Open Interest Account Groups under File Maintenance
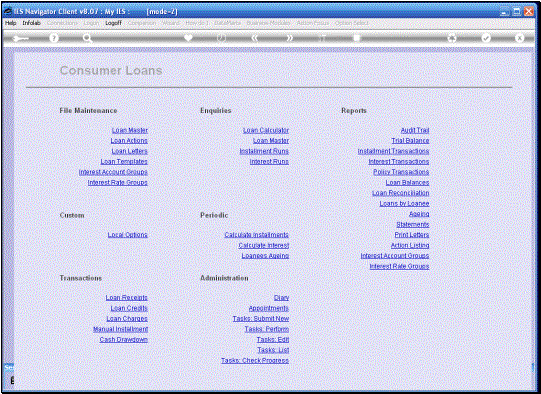The width and height of the screenshot is (541, 394). pos(113,172)
